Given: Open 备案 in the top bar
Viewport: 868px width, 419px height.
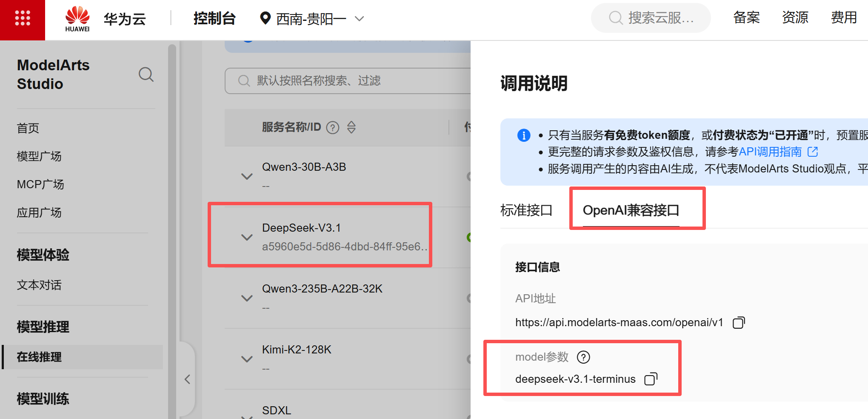Looking at the screenshot, I should (746, 17).
